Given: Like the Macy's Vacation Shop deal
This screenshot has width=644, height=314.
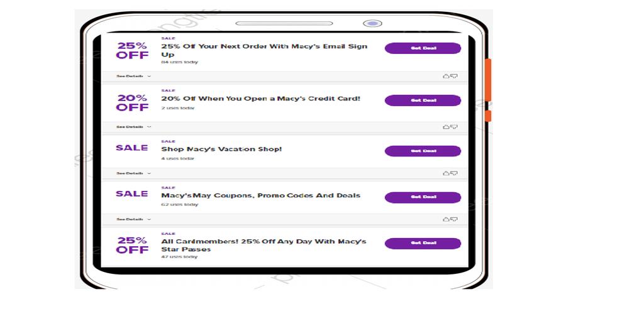Looking at the screenshot, I should tap(446, 173).
